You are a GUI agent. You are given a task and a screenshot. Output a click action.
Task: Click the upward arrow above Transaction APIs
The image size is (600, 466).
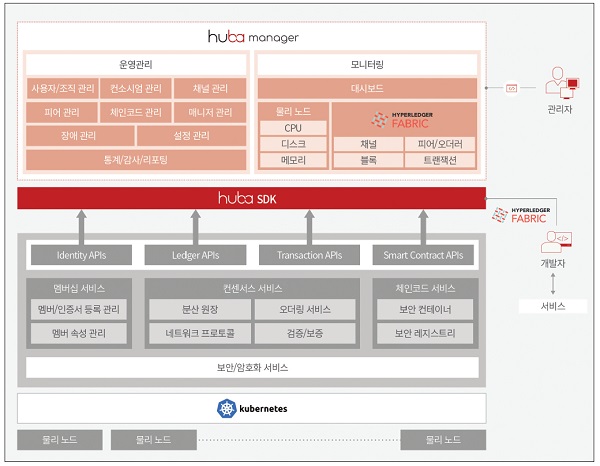point(309,227)
